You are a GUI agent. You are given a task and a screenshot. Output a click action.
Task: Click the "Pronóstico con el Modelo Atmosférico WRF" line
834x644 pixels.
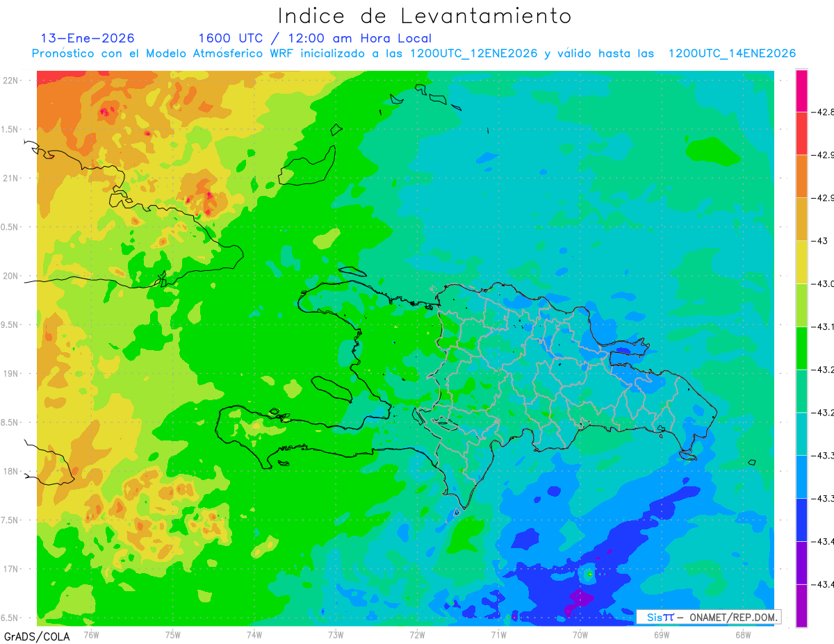414,53
